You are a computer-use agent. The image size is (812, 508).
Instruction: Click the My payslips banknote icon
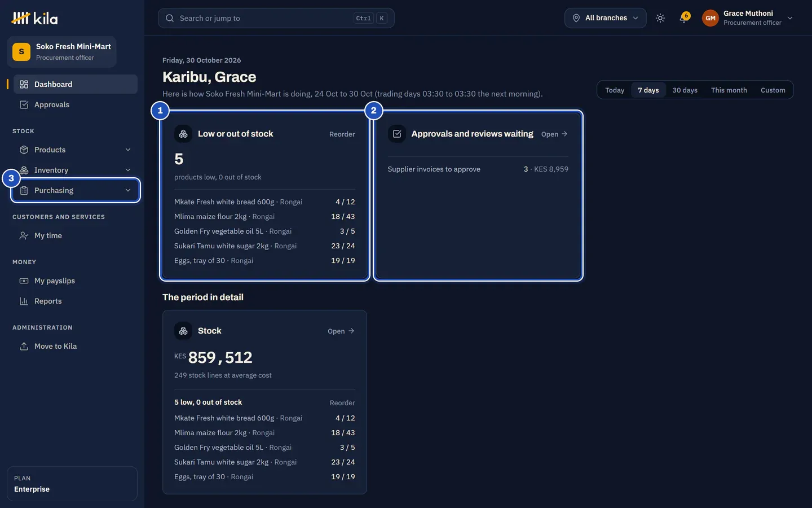(24, 281)
